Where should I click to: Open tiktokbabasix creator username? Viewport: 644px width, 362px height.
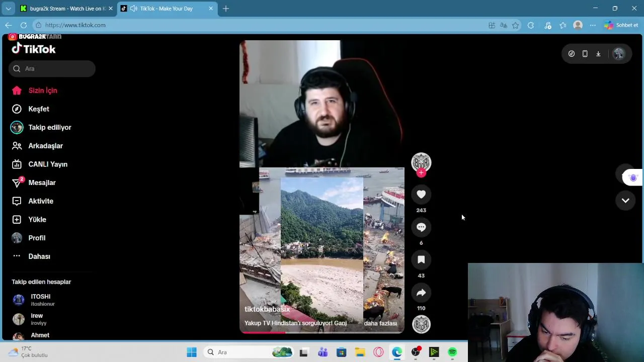click(x=267, y=309)
